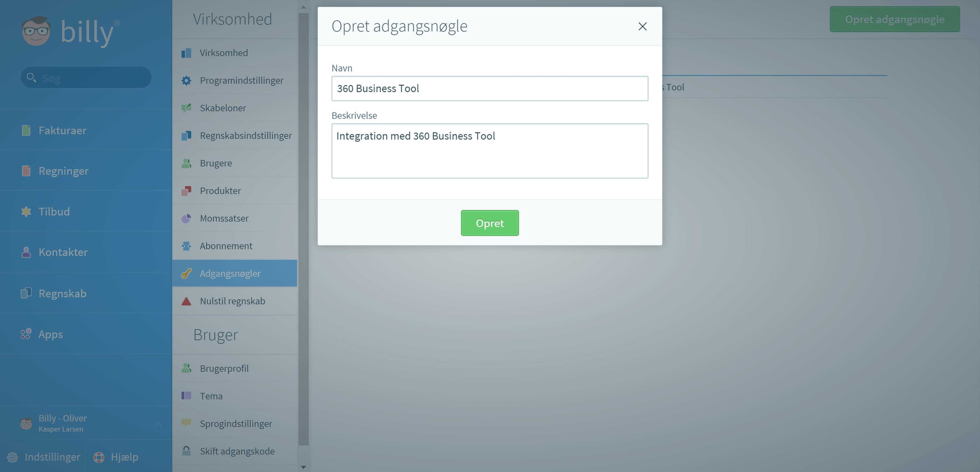
Task: Select Momssatser settings item
Action: click(235, 219)
